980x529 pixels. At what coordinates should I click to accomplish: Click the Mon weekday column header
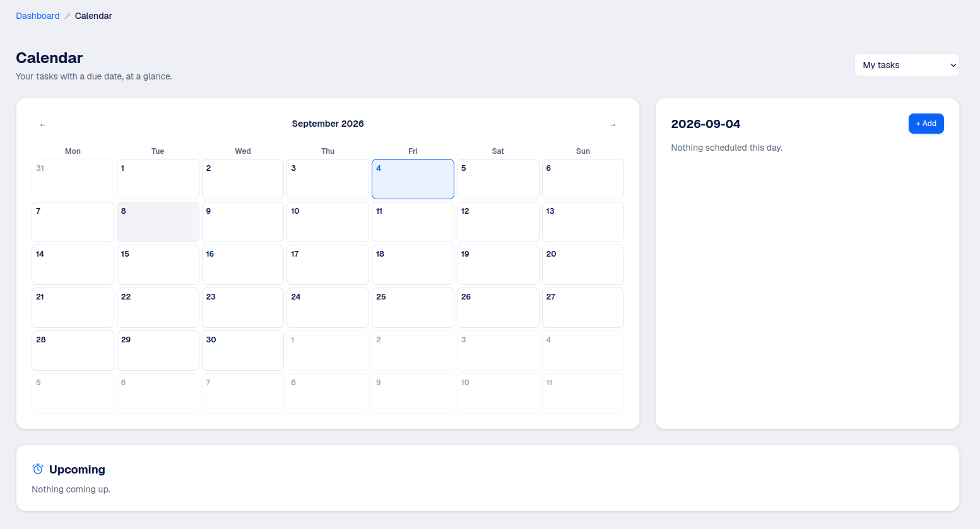click(73, 151)
